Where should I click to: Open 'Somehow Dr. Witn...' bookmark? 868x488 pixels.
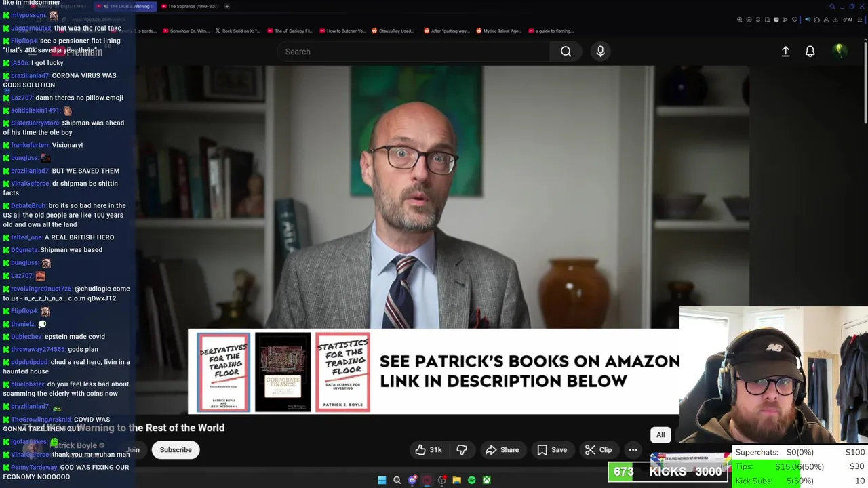186,30
